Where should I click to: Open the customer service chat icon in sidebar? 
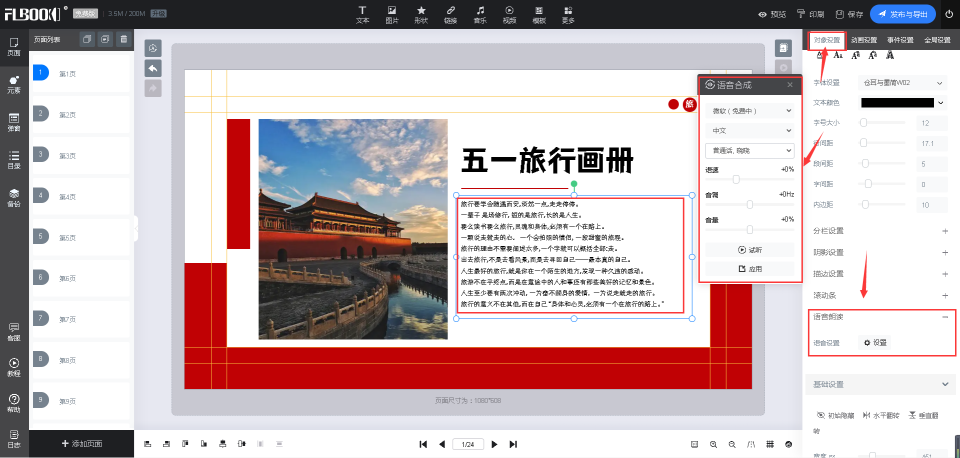coord(14,331)
